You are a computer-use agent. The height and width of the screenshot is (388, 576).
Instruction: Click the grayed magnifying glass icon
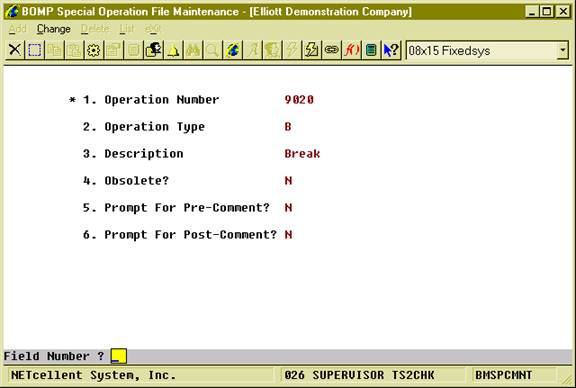[213, 50]
